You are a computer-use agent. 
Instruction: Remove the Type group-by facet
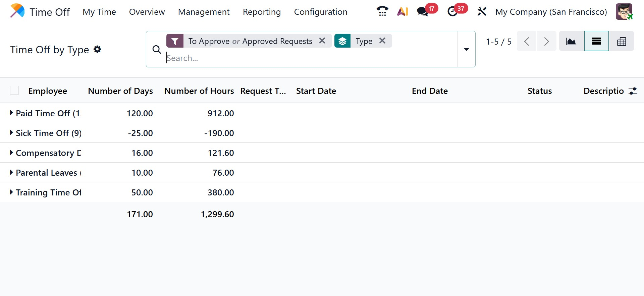pyautogui.click(x=382, y=41)
